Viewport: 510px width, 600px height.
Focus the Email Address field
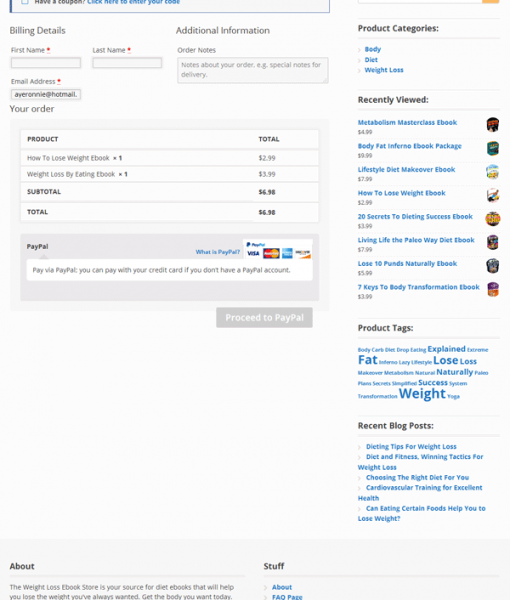(x=46, y=94)
